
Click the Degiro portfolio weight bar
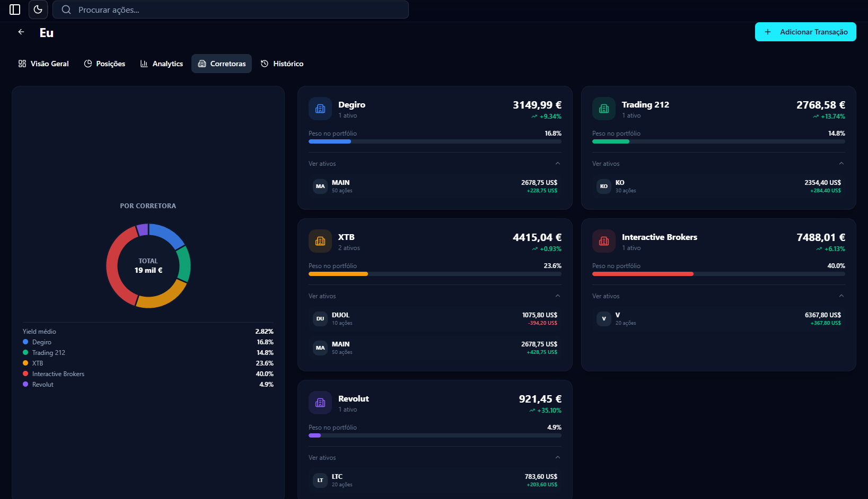[x=435, y=141]
